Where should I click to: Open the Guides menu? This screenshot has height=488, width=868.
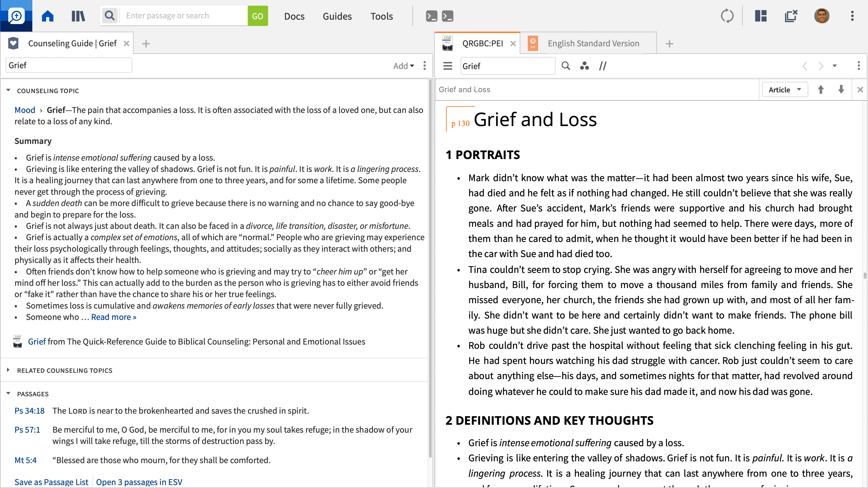[x=337, y=16]
